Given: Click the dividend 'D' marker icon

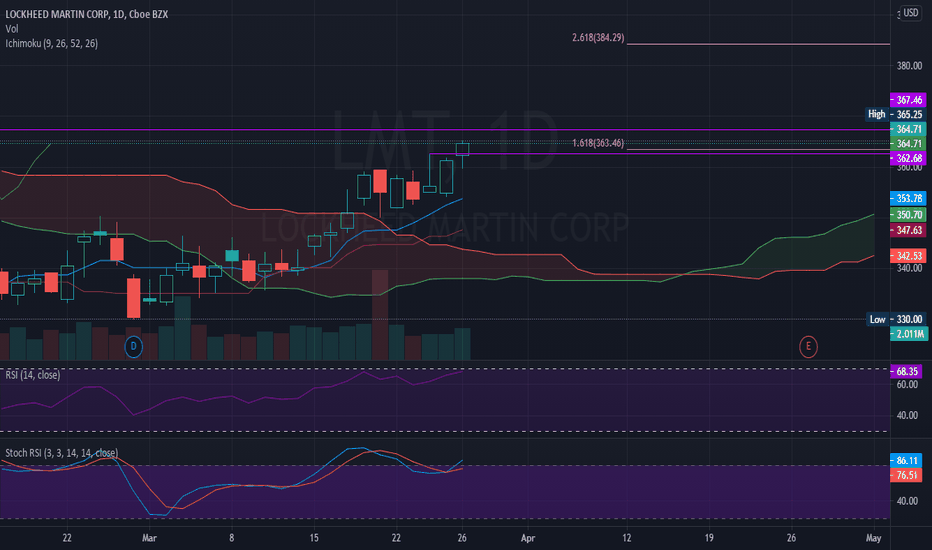Looking at the screenshot, I should click(x=133, y=346).
